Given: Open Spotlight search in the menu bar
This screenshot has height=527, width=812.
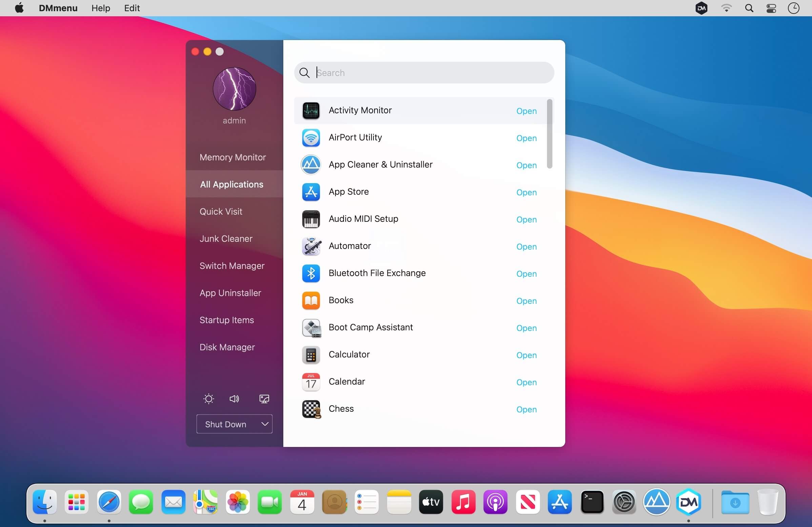Looking at the screenshot, I should 749,8.
